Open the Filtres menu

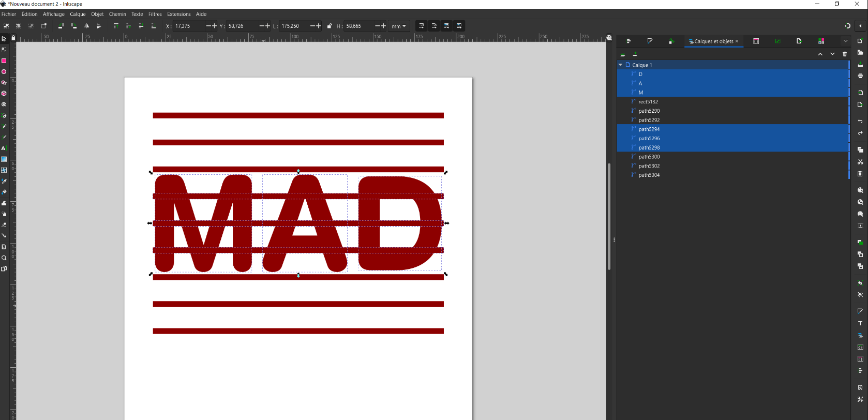click(155, 14)
